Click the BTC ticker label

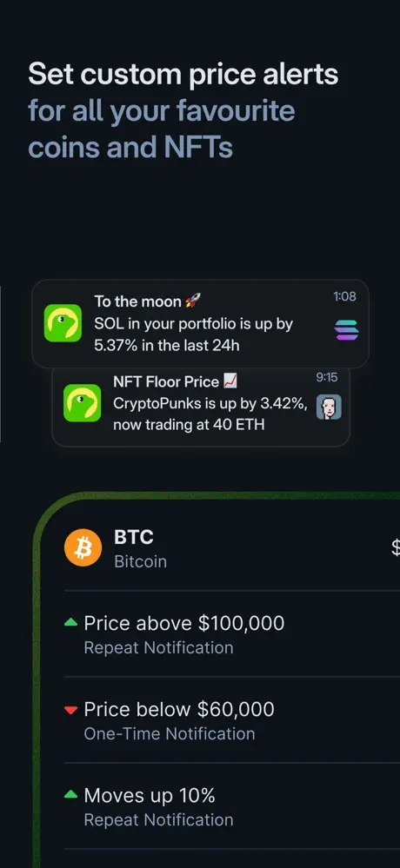tap(134, 536)
